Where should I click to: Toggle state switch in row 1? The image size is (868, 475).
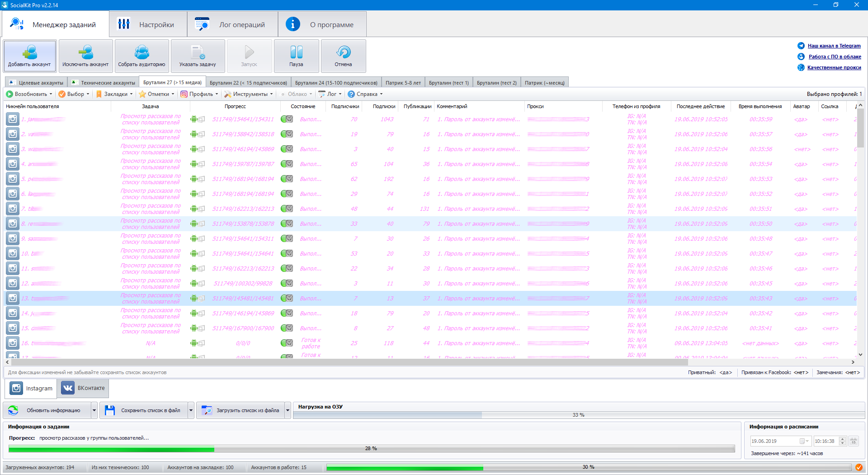(287, 119)
